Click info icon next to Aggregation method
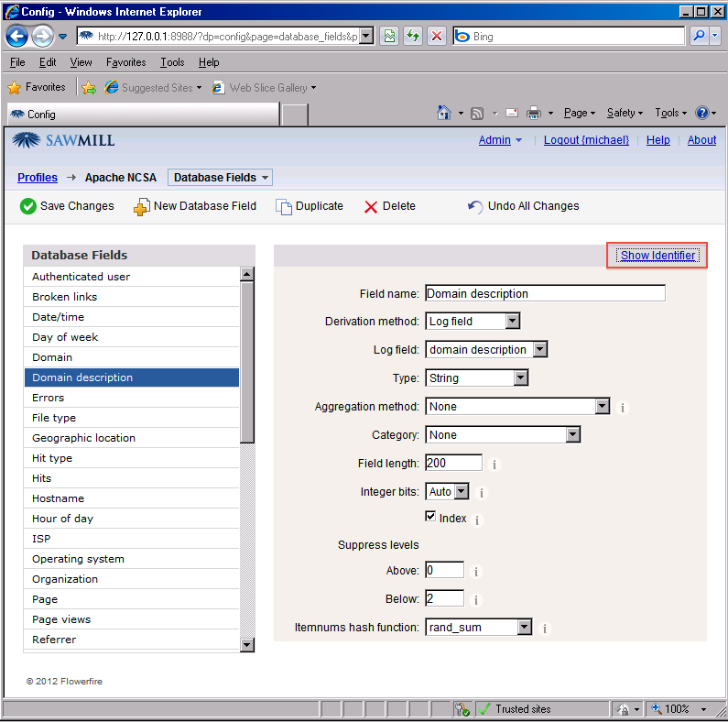 click(623, 408)
